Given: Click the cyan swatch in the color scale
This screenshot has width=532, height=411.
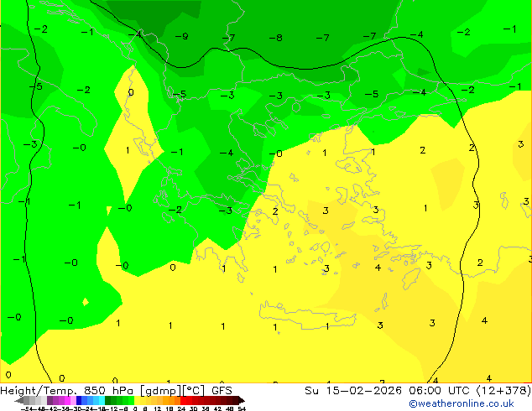Looking at the screenshot, I should tap(102, 400).
